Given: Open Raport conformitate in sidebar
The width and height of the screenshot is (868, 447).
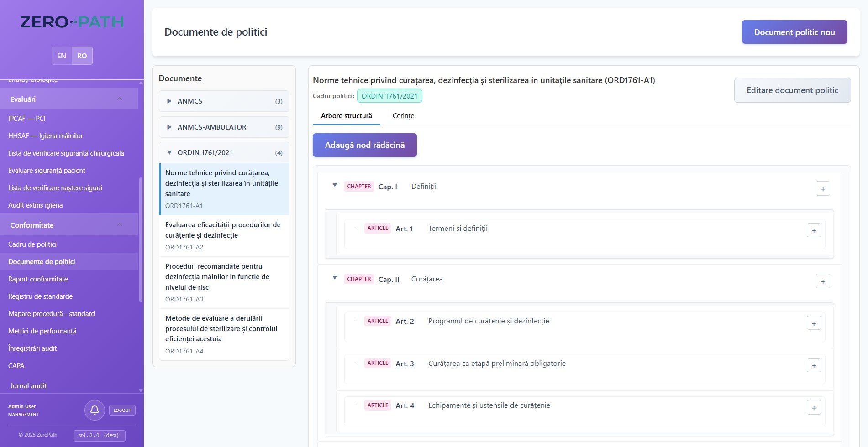Looking at the screenshot, I should (x=38, y=279).
